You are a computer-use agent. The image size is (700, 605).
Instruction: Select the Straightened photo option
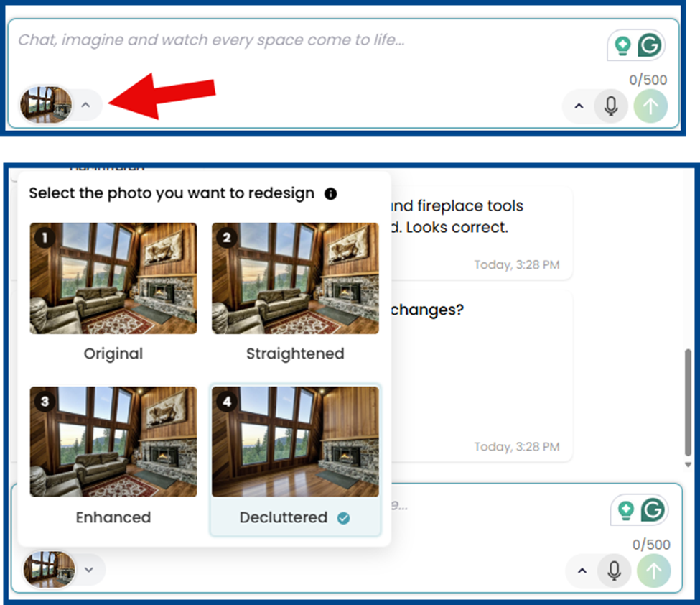[295, 278]
